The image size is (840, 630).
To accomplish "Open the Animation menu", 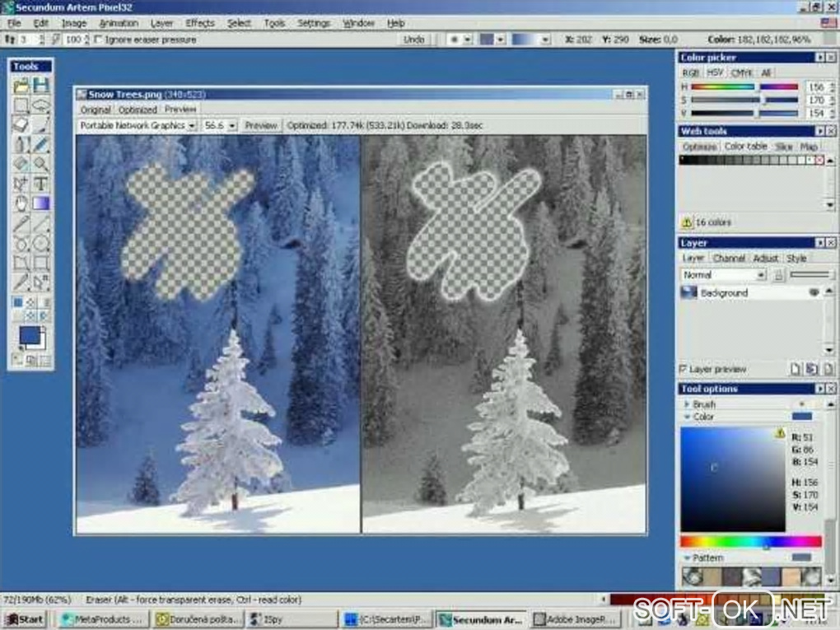I will coord(119,23).
